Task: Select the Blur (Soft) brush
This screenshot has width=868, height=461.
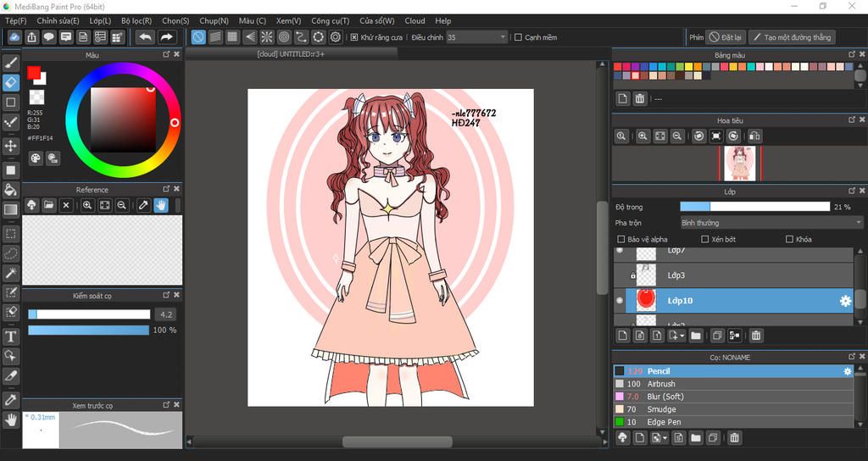Action: (733, 397)
